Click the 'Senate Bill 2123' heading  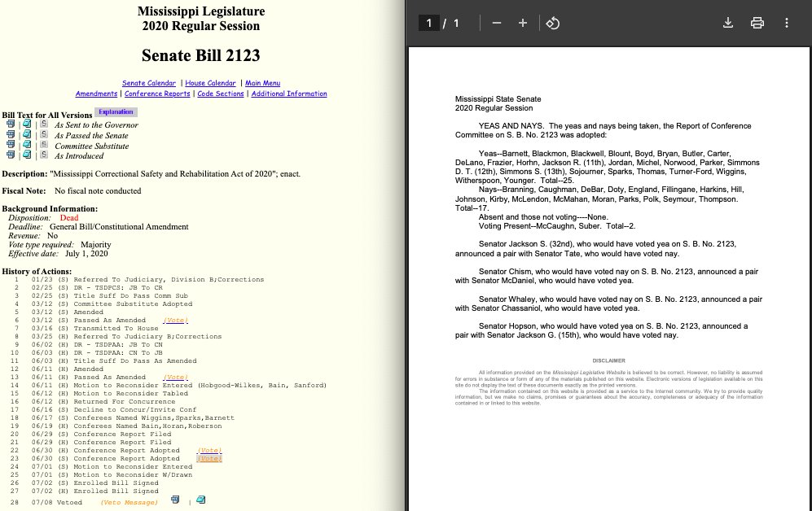(x=201, y=55)
